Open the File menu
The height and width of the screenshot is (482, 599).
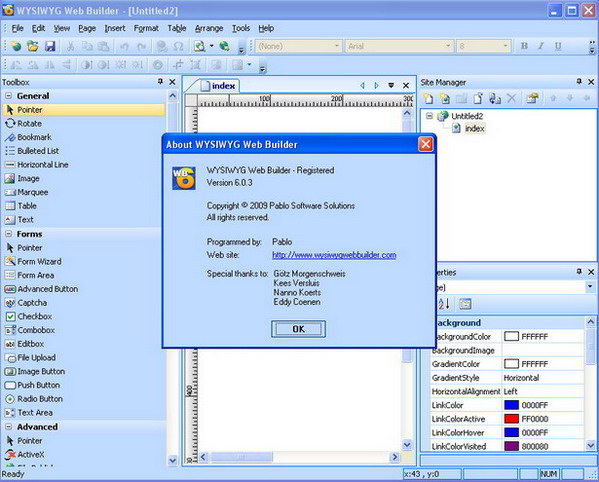coord(18,28)
